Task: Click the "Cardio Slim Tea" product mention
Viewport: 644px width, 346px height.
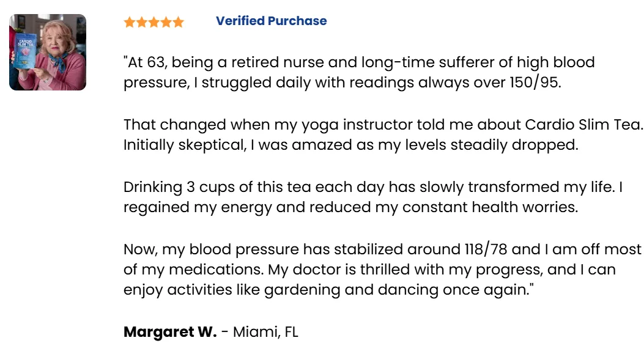Action: [x=583, y=124]
